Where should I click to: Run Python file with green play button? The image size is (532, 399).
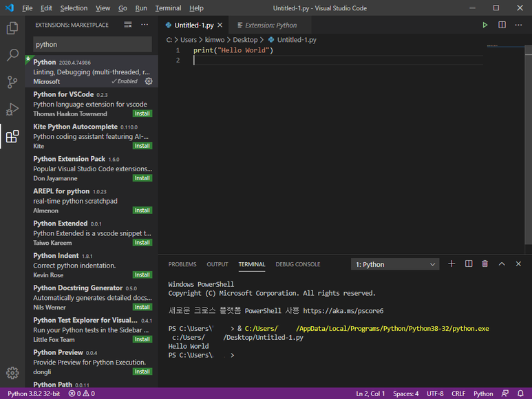(x=485, y=25)
